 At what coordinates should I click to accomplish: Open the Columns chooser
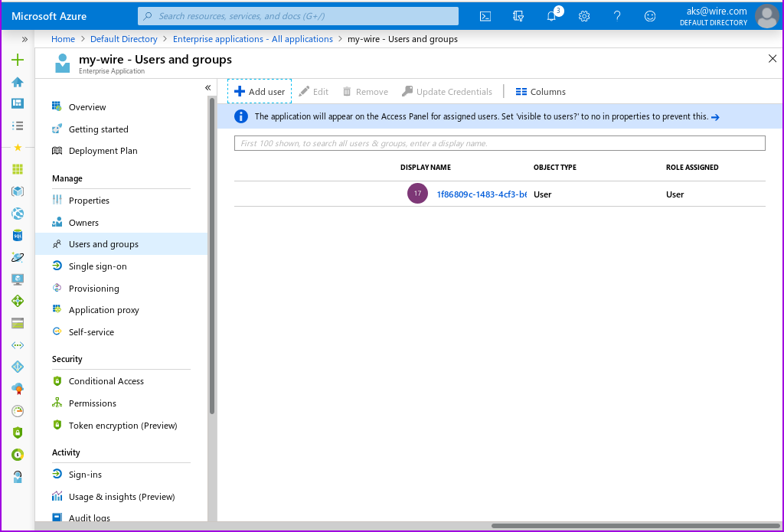(x=541, y=92)
